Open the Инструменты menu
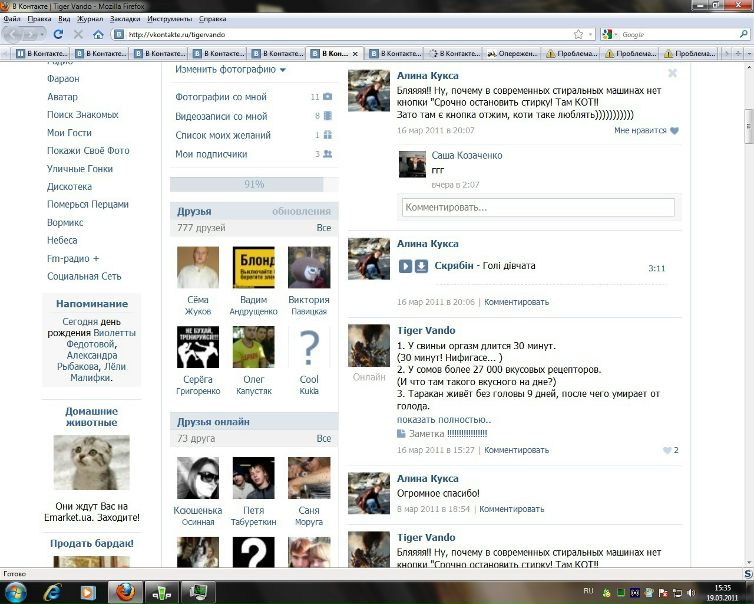Image resolution: width=754 pixels, height=604 pixels. point(169,19)
